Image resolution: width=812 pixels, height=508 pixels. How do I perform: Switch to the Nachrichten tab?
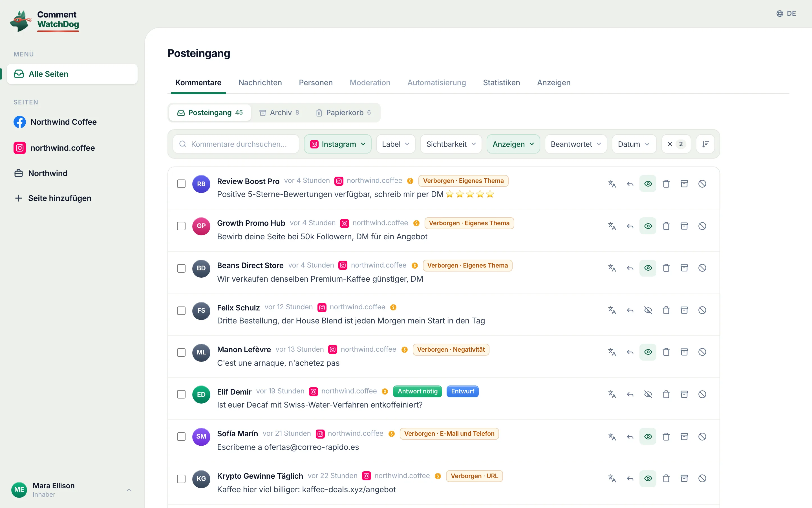coord(260,83)
